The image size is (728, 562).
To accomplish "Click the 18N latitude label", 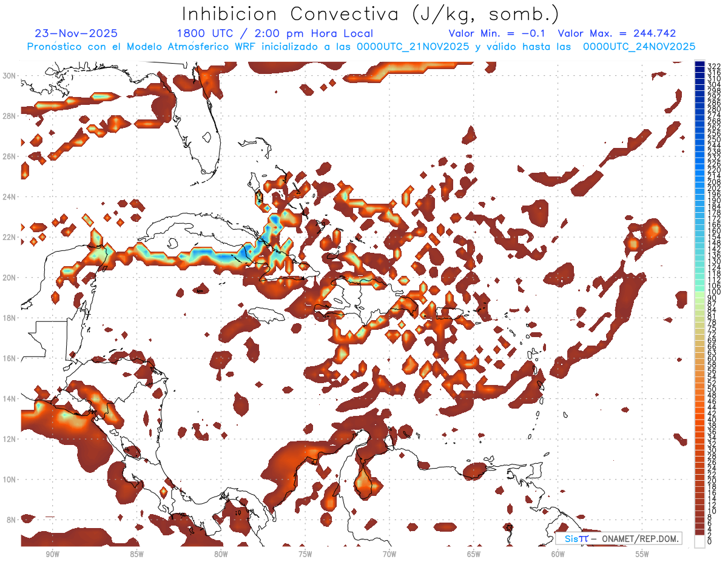I will coord(10,318).
